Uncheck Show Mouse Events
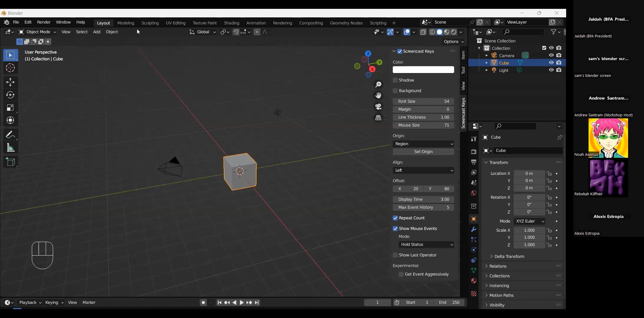This screenshot has height=318, width=644. 395,228
